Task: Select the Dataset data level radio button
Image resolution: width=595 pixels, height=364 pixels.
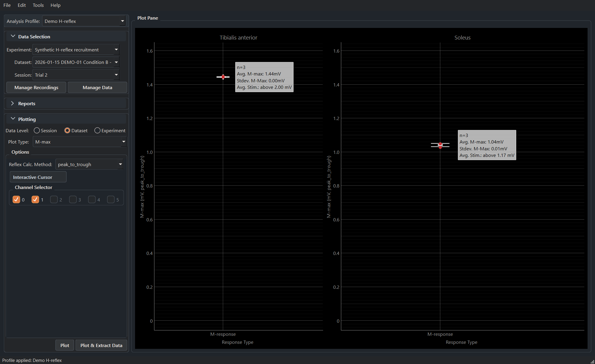Action: [76, 130]
